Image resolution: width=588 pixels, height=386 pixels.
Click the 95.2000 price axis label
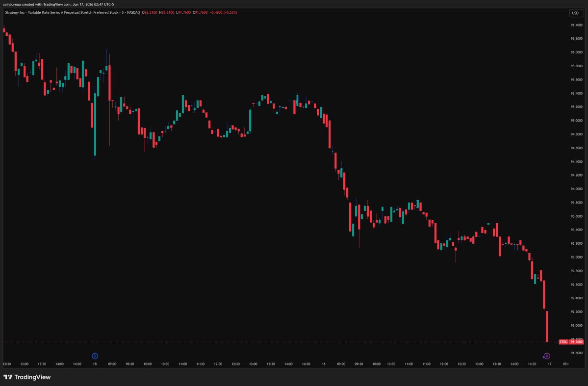point(576,107)
